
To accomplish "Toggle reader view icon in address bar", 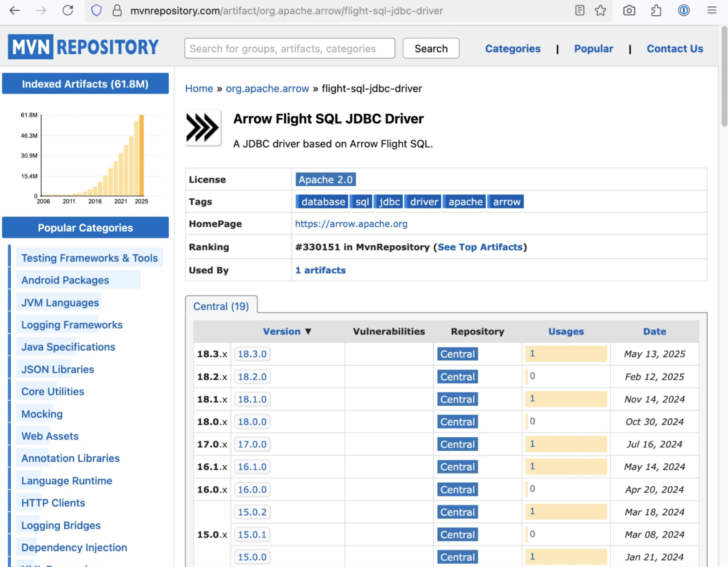I will point(579,11).
